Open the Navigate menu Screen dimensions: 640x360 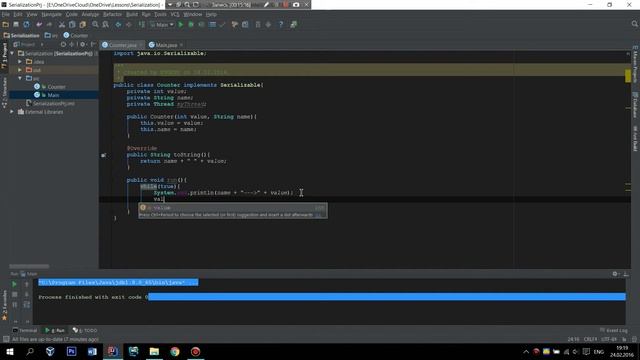(x=51, y=14)
